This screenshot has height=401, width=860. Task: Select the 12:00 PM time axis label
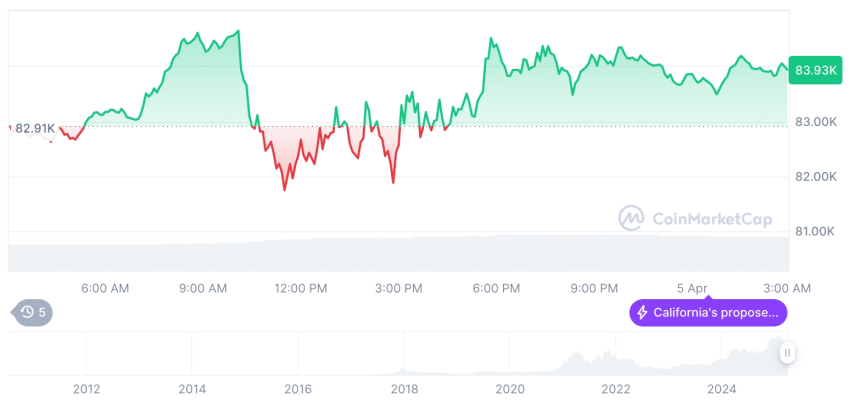pyautogui.click(x=300, y=288)
